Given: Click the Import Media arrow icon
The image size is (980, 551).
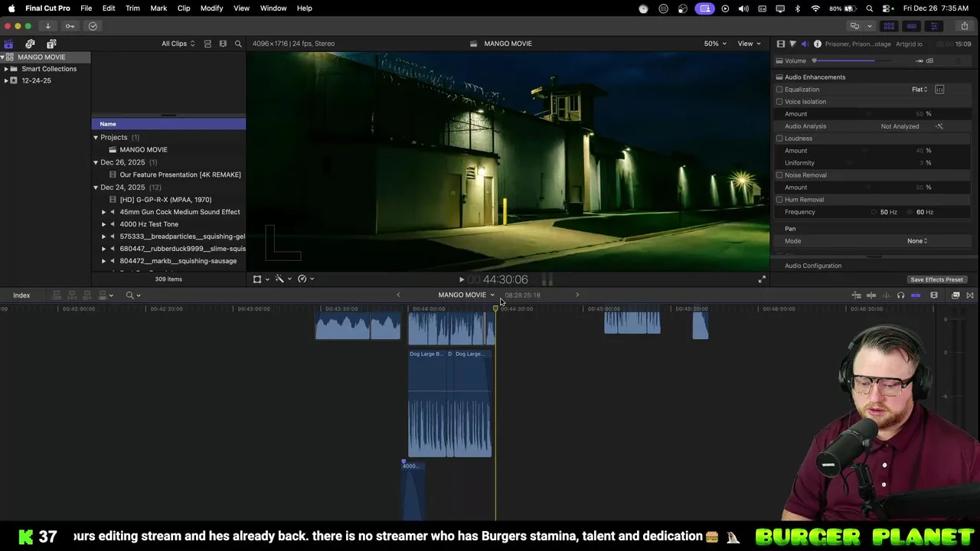Looking at the screenshot, I should (x=47, y=26).
